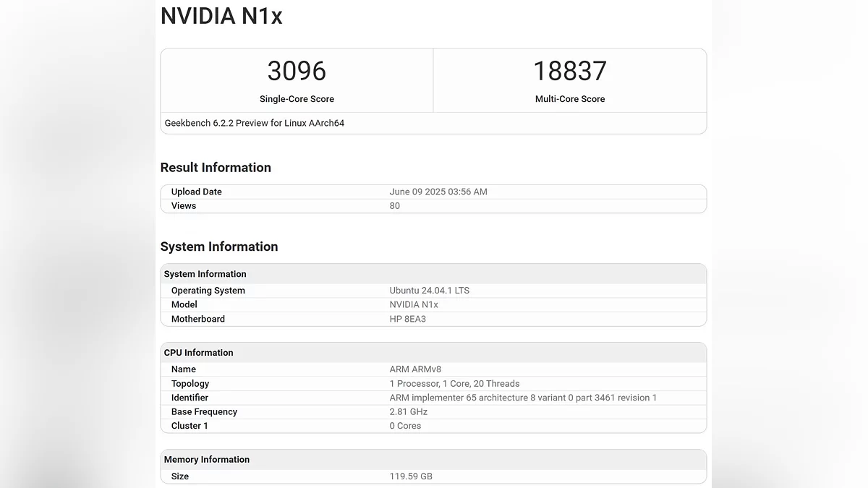Click the Motherboard value HP 8EA3
868x488 pixels.
tap(407, 319)
